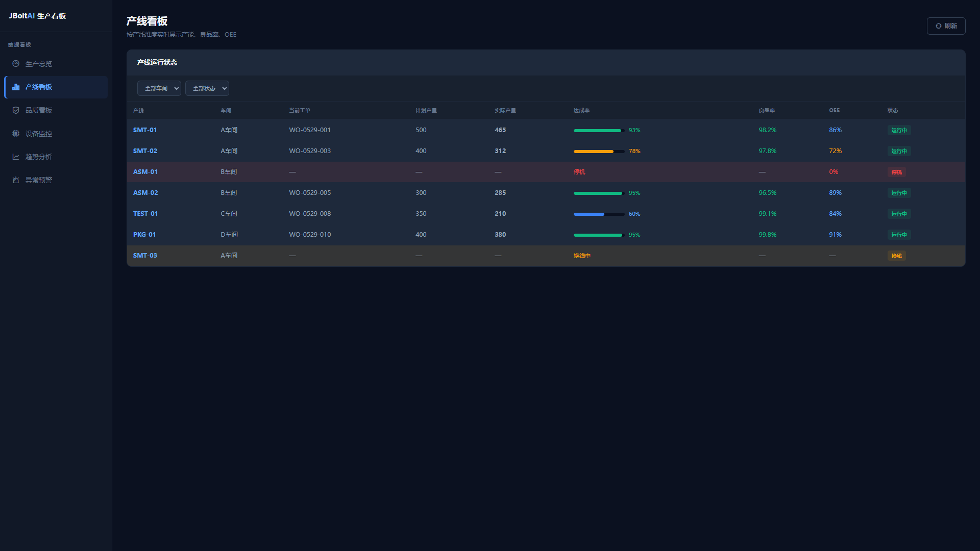Click PKG-01 progress bar
The image size is (980, 551).
[x=599, y=235]
